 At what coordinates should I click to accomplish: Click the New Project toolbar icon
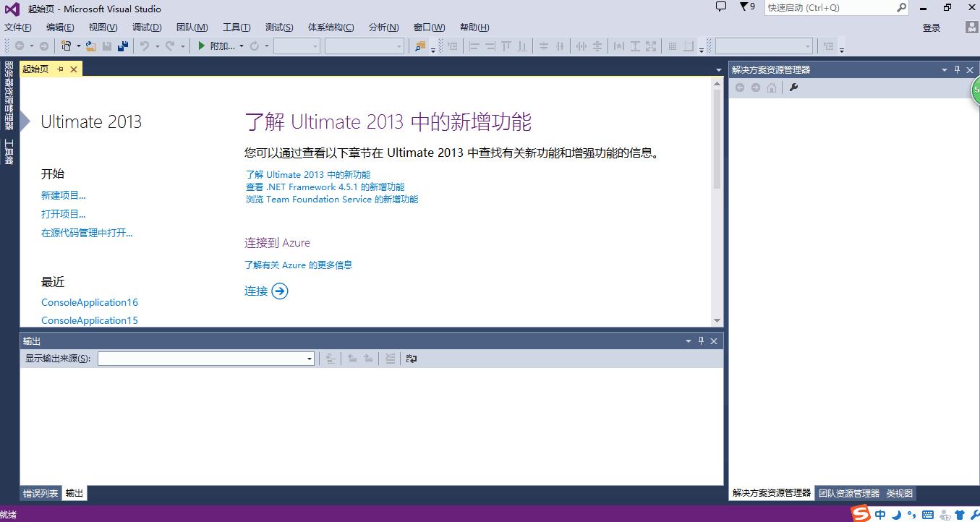(x=67, y=46)
